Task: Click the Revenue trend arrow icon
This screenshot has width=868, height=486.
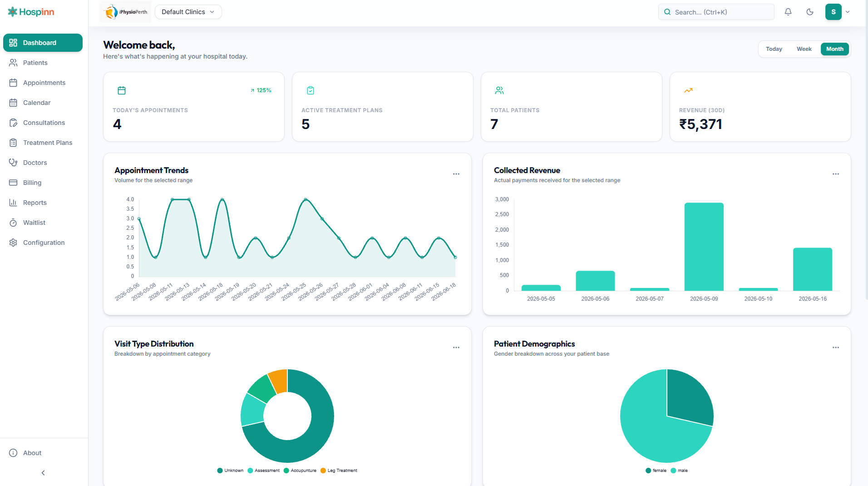Action: (688, 90)
